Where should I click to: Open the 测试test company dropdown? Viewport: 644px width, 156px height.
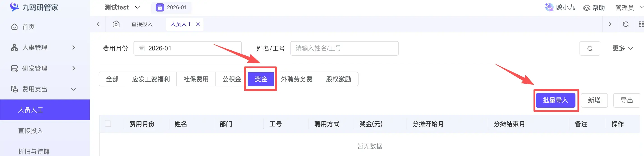122,7
